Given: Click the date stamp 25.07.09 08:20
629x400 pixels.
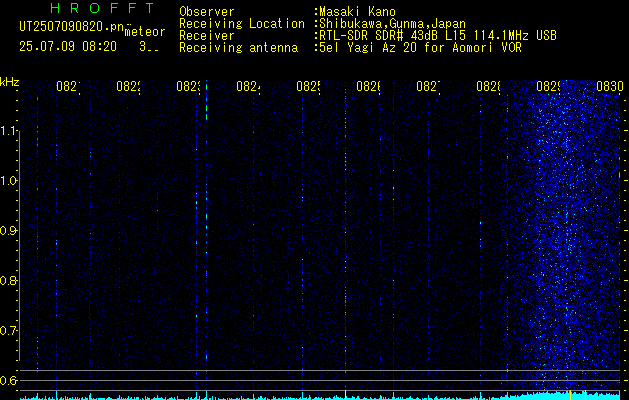Looking at the screenshot, I should pyautogui.click(x=68, y=47).
